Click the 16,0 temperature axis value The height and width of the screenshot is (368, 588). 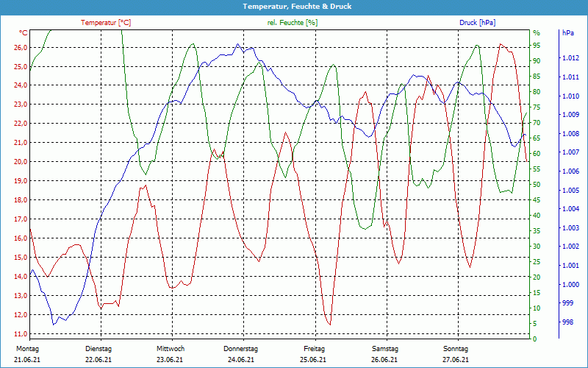(x=21, y=238)
